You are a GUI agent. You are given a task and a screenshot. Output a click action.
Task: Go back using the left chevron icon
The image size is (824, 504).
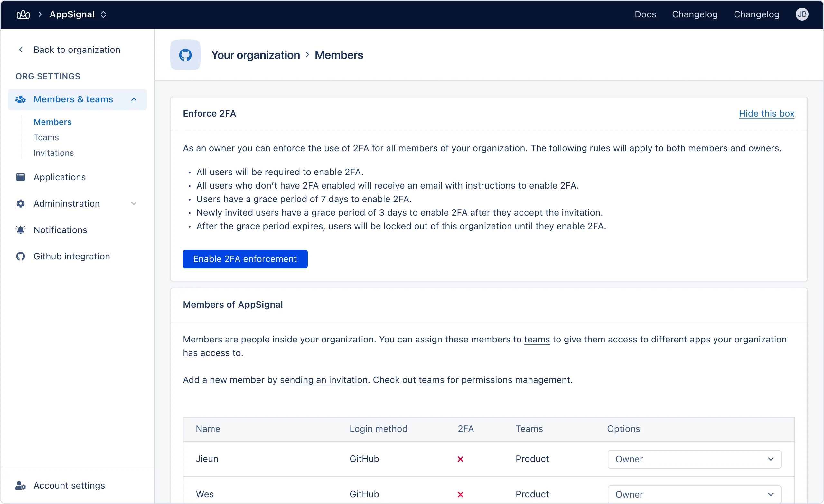point(21,50)
